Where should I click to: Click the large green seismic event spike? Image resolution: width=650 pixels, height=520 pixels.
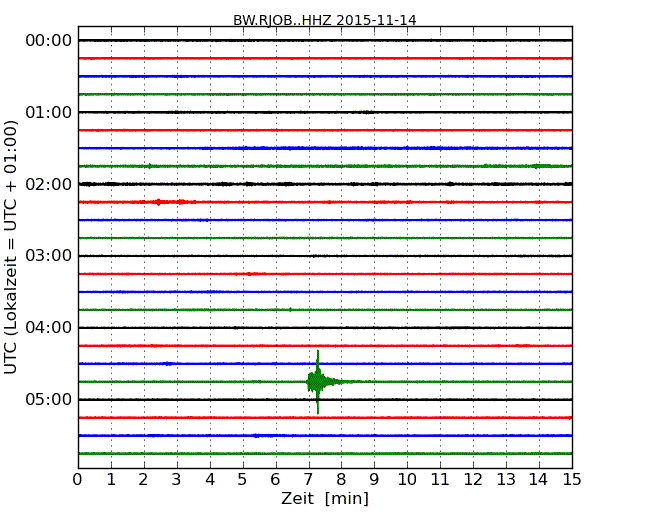tap(318, 381)
